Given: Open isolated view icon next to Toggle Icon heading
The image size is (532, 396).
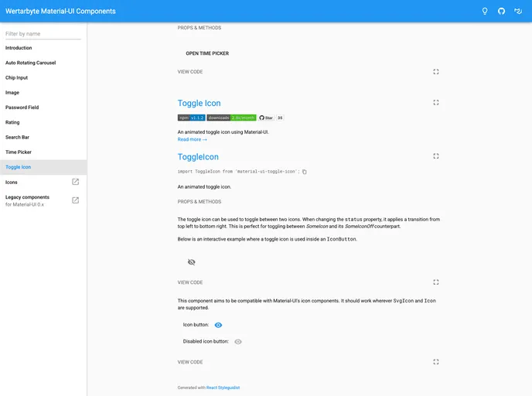Looking at the screenshot, I should point(435,102).
